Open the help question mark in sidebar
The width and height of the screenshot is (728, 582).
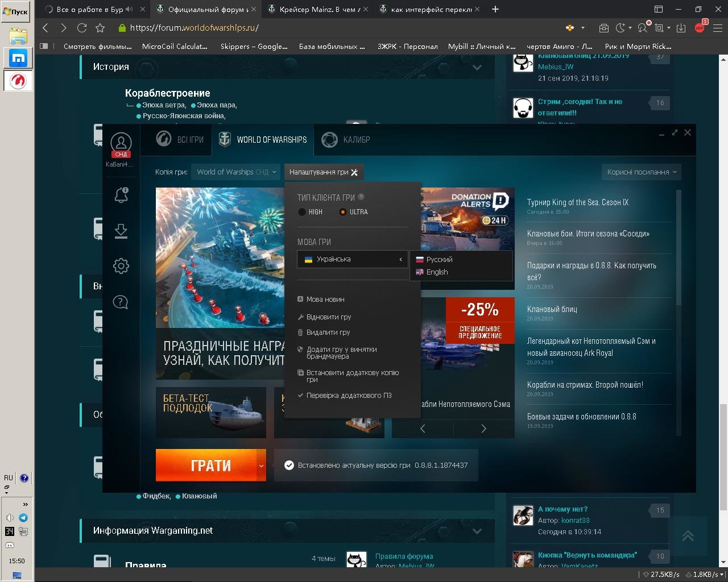coord(121,302)
